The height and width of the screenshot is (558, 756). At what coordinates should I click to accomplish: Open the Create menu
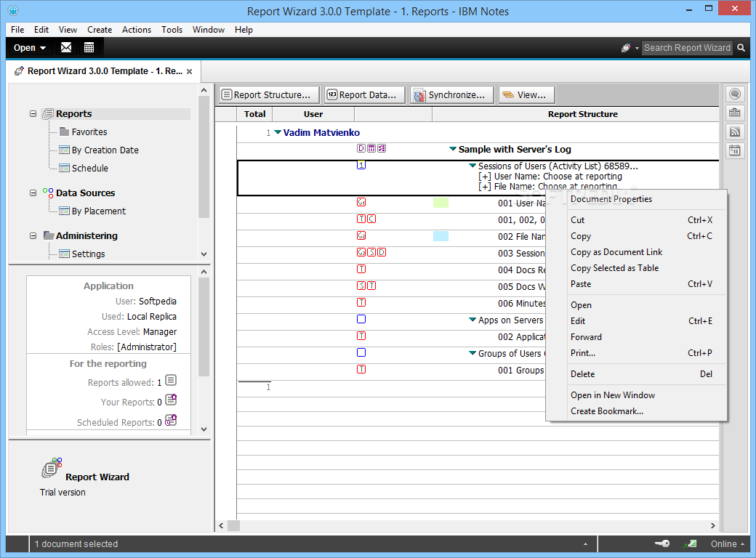point(100,29)
